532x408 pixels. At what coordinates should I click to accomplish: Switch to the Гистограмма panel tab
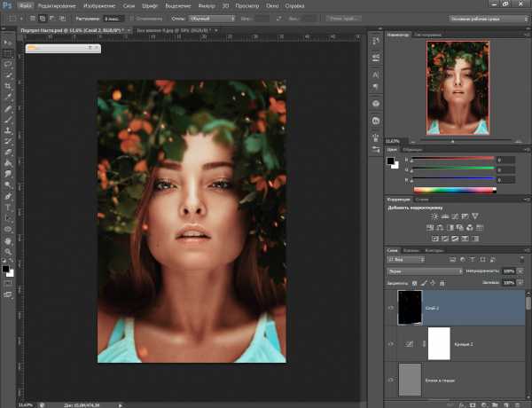tap(426, 34)
